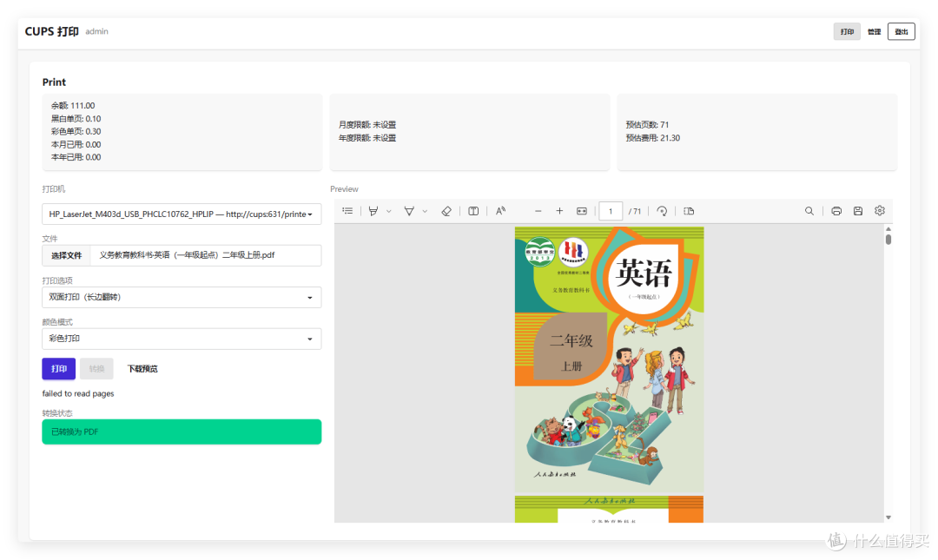Open the 打印选项 dropdown
This screenshot has width=938, height=560.
click(x=182, y=297)
